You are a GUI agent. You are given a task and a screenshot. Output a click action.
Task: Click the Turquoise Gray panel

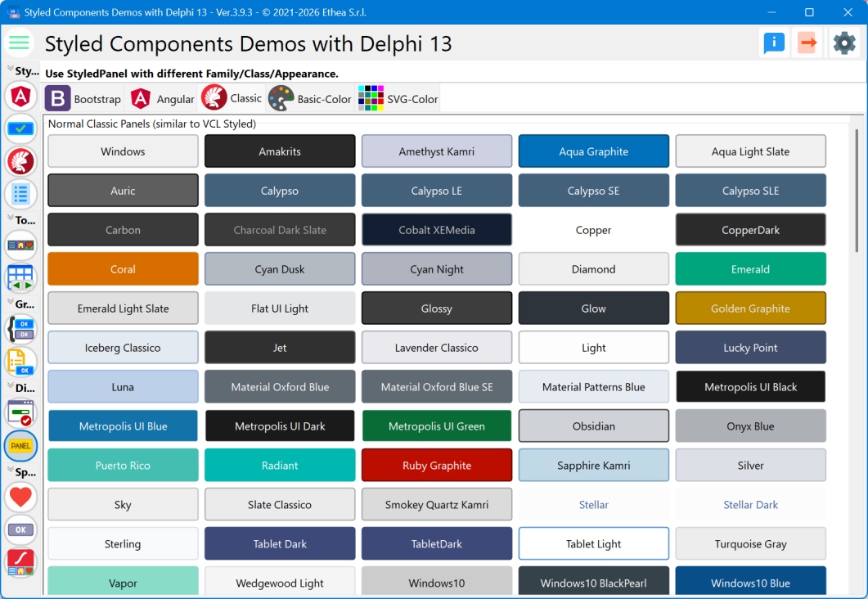tap(751, 543)
